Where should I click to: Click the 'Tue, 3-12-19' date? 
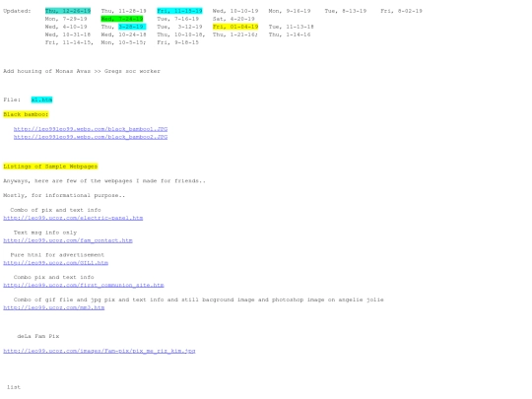tap(179, 27)
